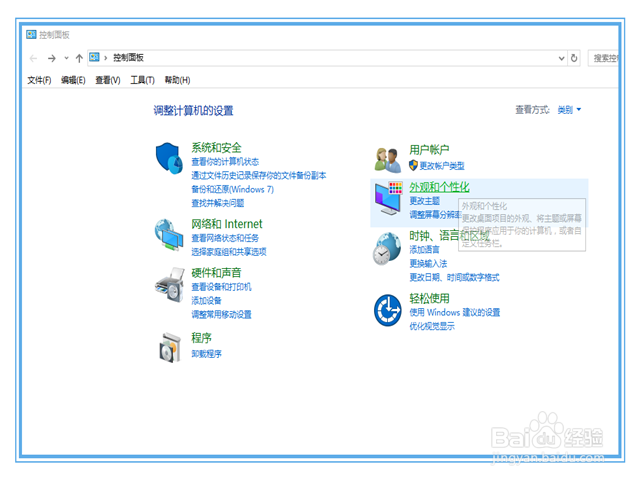Viewport: 640px width, 480px height.
Task: Click the back arrow navigation button
Action: [x=33, y=58]
